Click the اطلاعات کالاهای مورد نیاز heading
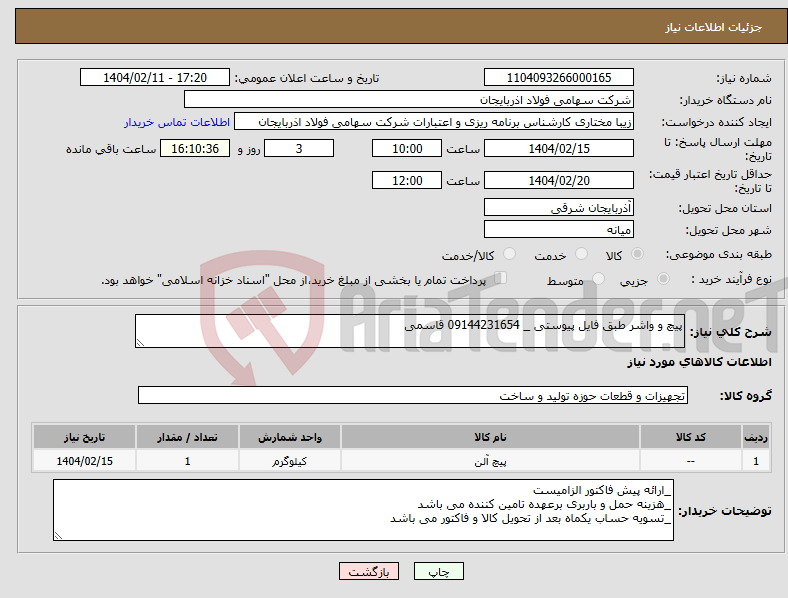The height and width of the screenshot is (598, 788). [699, 362]
